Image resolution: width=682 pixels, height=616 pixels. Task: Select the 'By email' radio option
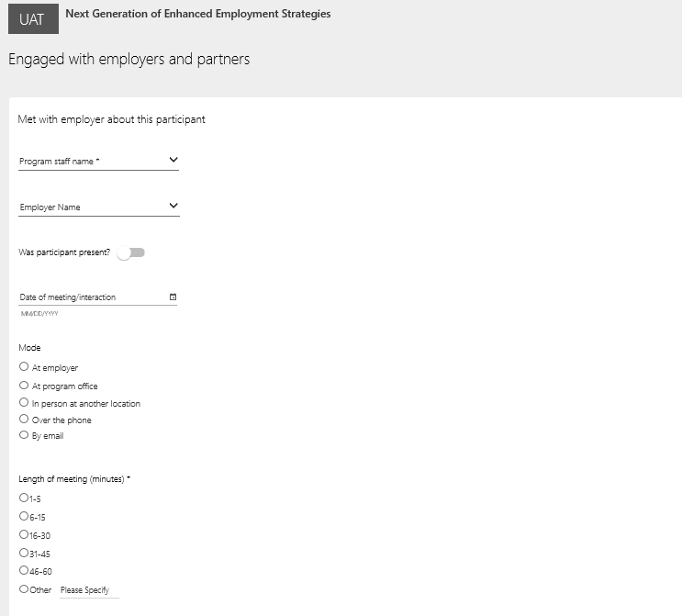coord(24,435)
